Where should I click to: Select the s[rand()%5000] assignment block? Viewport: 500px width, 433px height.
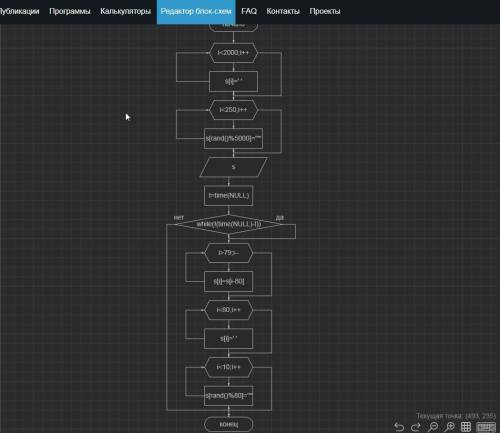coord(233,138)
